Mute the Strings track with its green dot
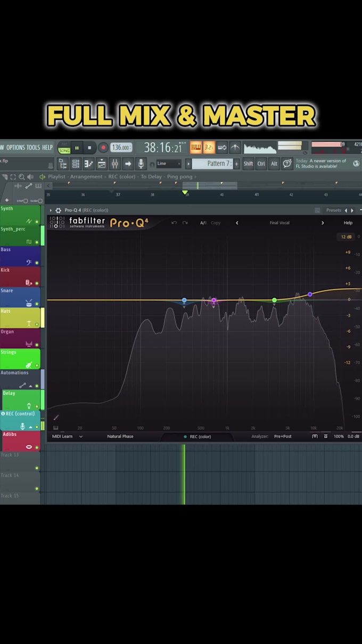The width and height of the screenshot is (362, 644). (x=37, y=365)
